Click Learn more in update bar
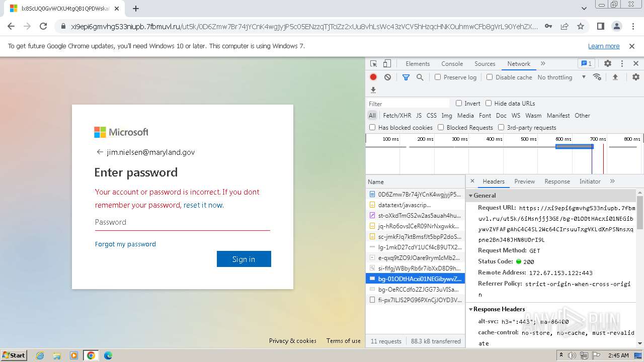Viewport: 644px width, 362px height. (x=604, y=46)
